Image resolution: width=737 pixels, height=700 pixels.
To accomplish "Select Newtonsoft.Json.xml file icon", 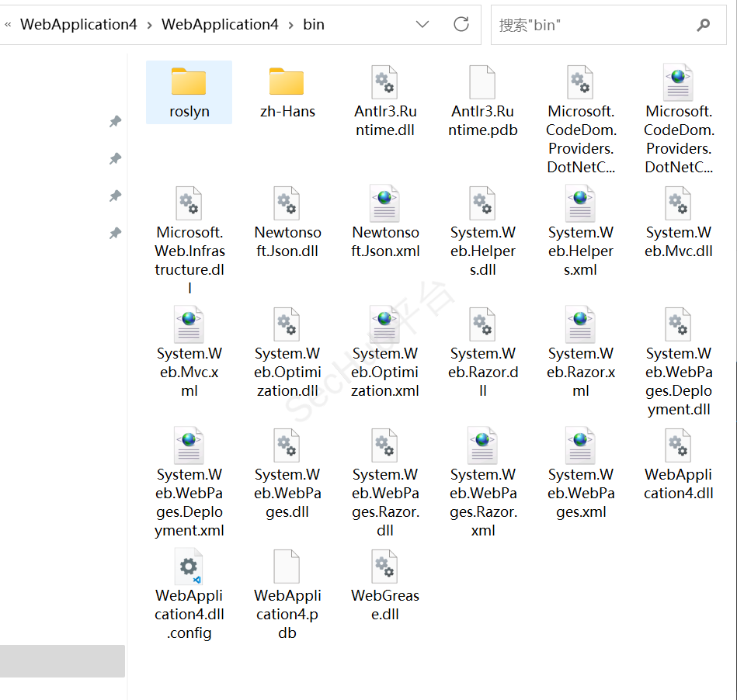I will coord(384,203).
